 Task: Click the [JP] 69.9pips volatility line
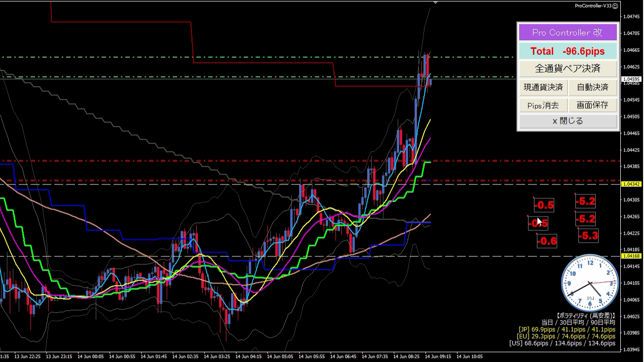point(567,329)
